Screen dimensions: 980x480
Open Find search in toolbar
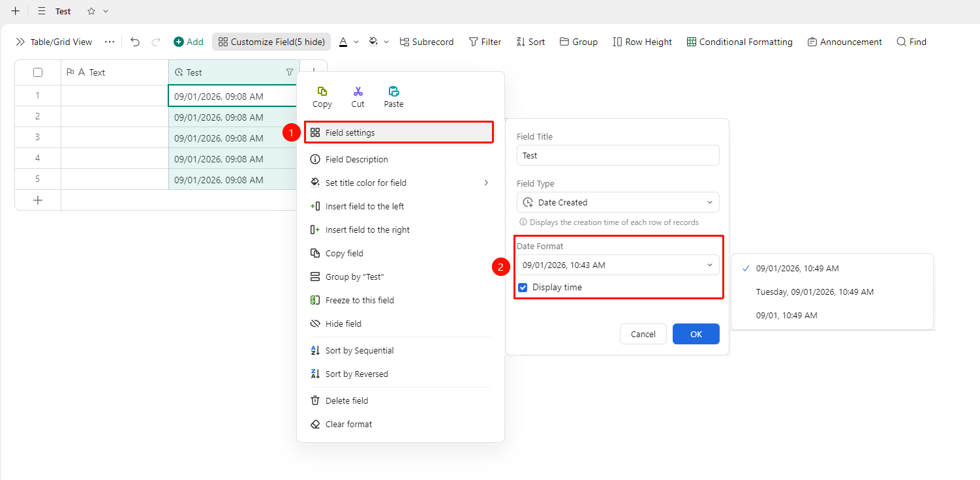point(911,42)
